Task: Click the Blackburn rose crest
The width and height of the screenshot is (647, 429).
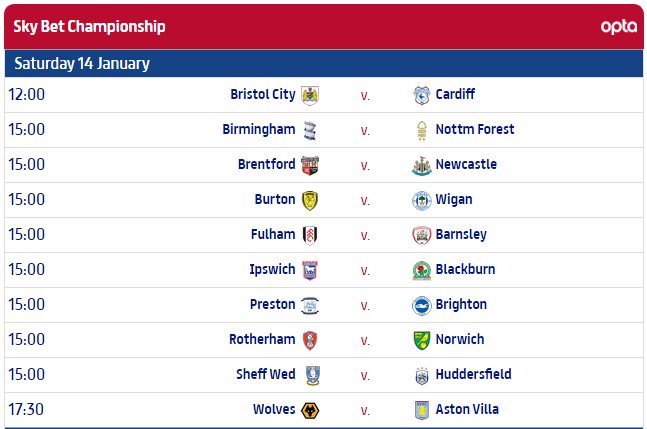Action: pos(422,271)
